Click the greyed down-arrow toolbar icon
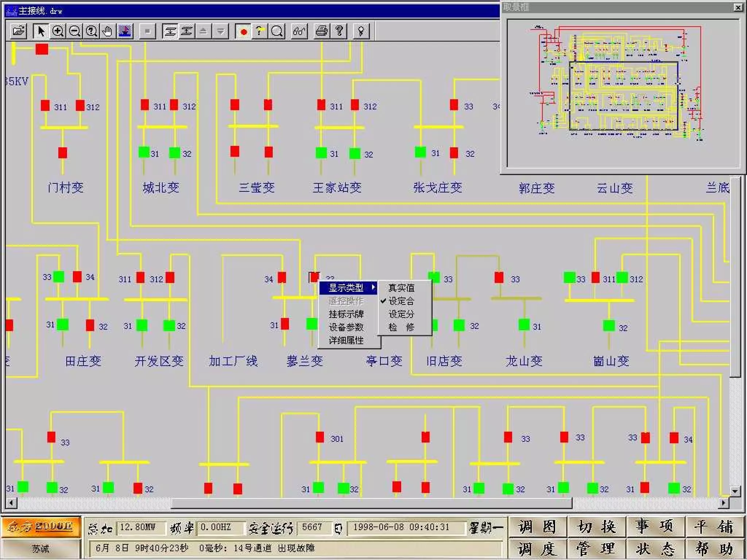 coord(220,31)
